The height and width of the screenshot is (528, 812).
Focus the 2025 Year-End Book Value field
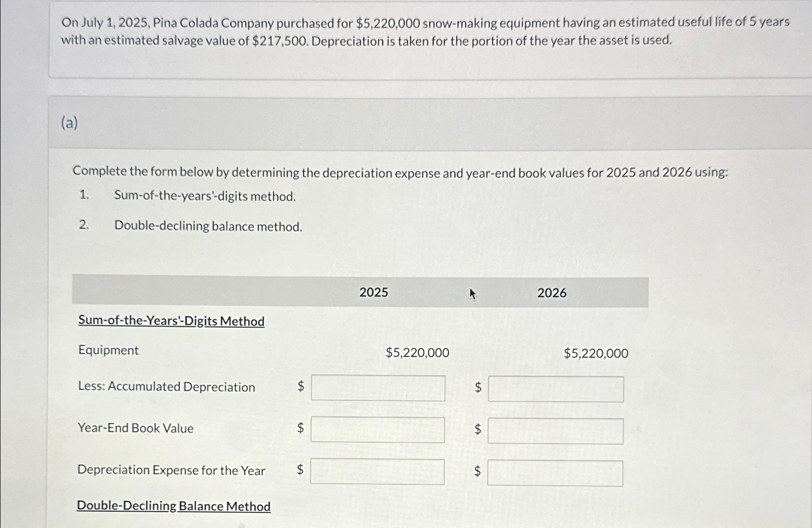click(377, 430)
